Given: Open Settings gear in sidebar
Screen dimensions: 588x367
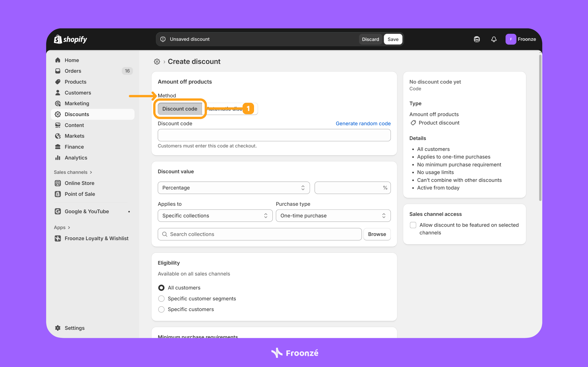Looking at the screenshot, I should (58, 328).
